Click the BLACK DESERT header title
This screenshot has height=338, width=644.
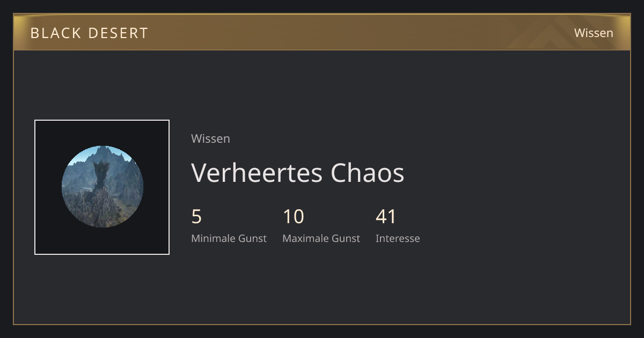click(89, 33)
